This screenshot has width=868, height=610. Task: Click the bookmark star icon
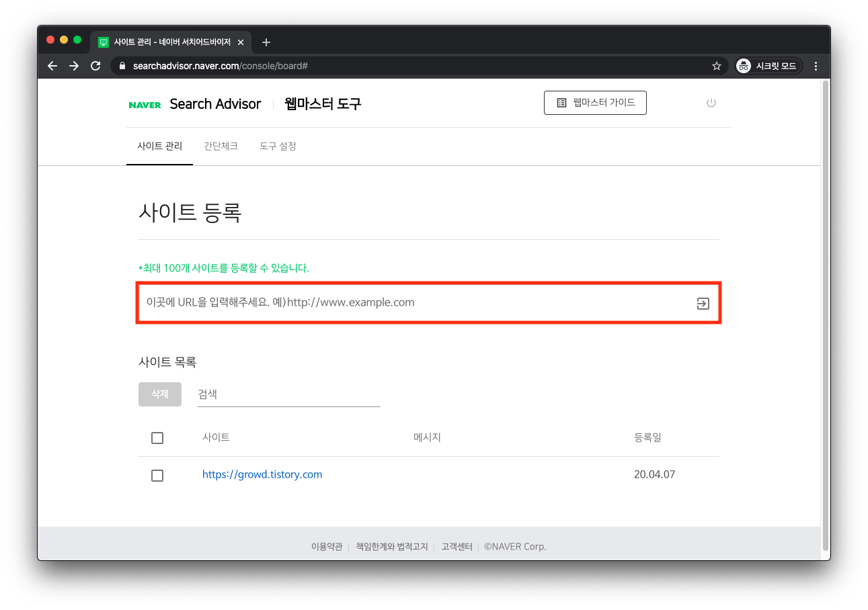coord(716,65)
